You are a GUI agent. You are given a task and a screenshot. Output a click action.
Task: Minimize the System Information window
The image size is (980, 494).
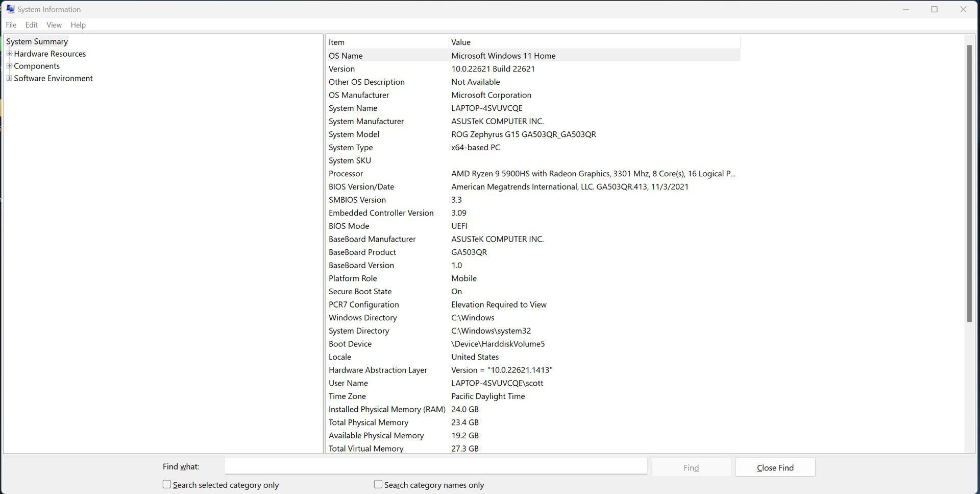[x=906, y=9]
